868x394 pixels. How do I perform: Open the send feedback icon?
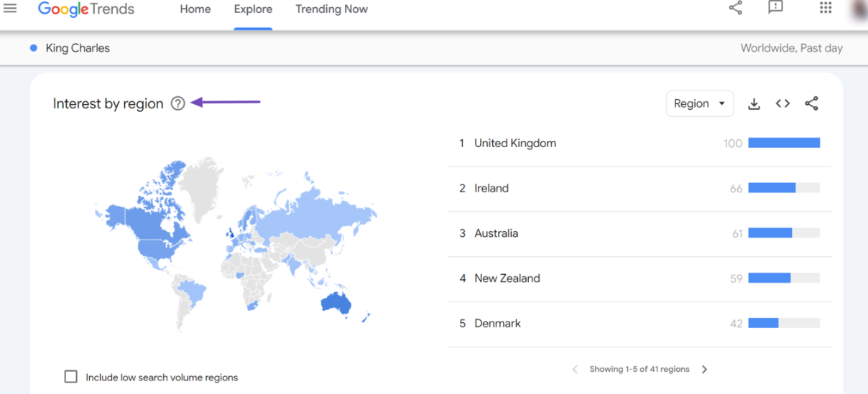click(x=775, y=8)
